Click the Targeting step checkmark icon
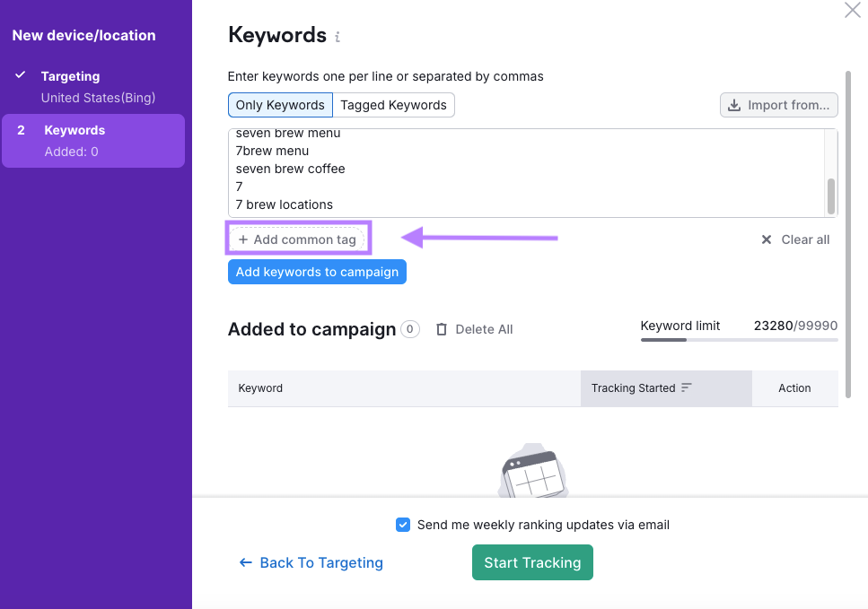The width and height of the screenshot is (868, 609). click(x=21, y=76)
